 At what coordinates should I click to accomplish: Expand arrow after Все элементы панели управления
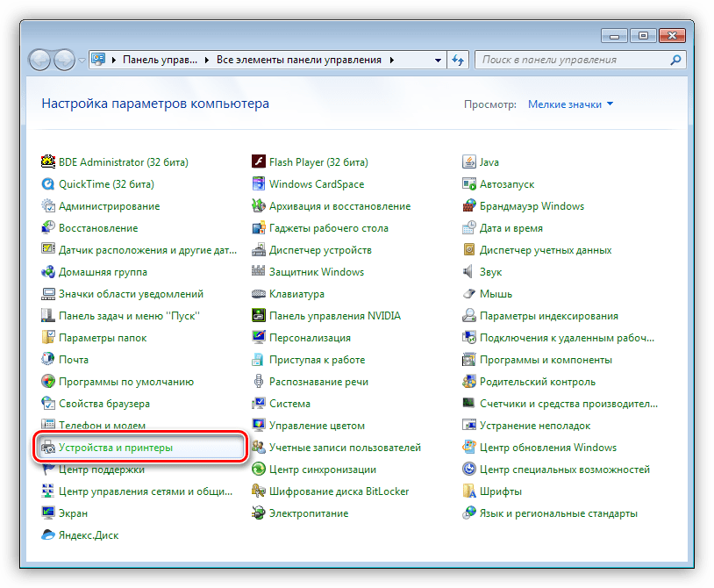tap(392, 60)
